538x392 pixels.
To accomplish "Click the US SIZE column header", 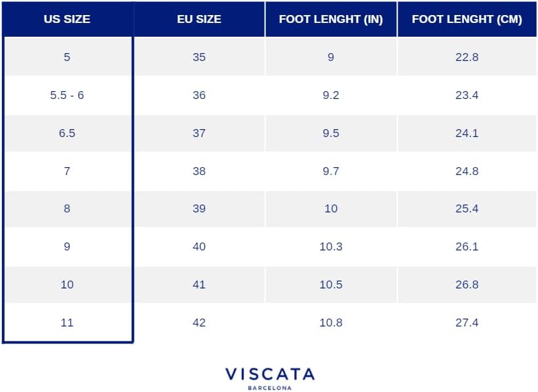I will click(67, 19).
